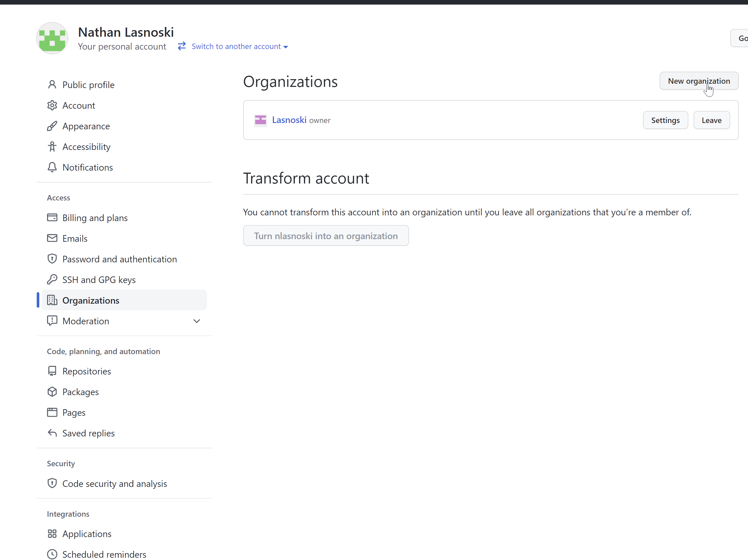748x560 pixels.
Task: Expand the Moderation section chevron
Action: (197, 321)
